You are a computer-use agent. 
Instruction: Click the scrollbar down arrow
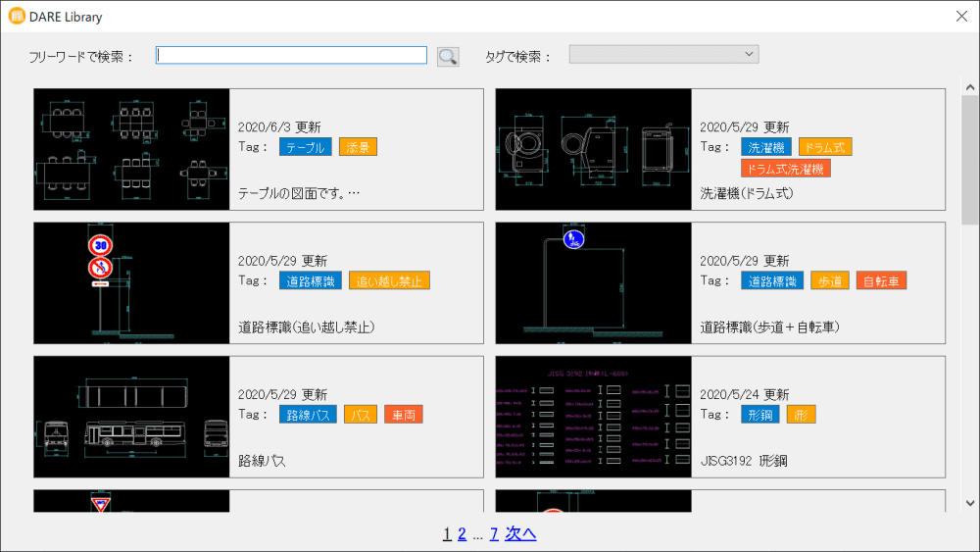[970, 503]
